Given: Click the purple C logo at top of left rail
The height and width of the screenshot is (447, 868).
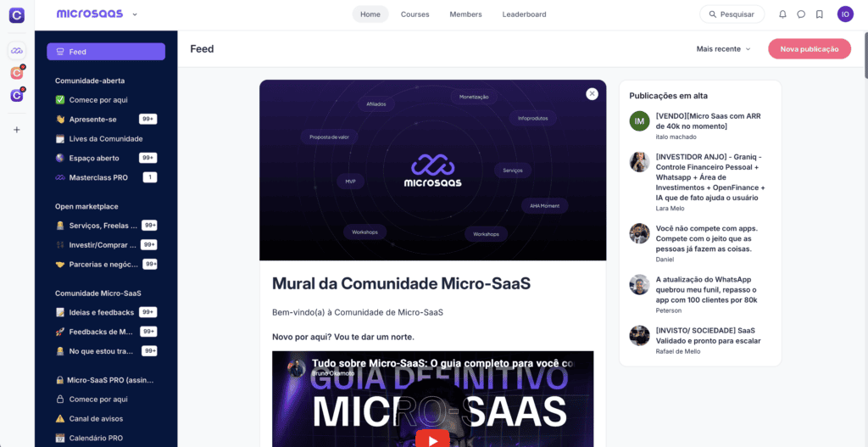Looking at the screenshot, I should pos(17,15).
